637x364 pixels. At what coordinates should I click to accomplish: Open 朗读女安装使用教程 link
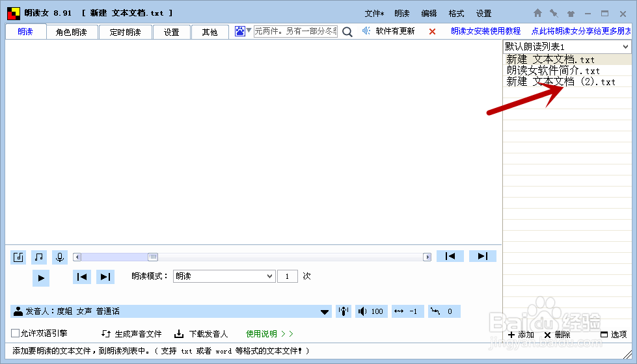486,31
